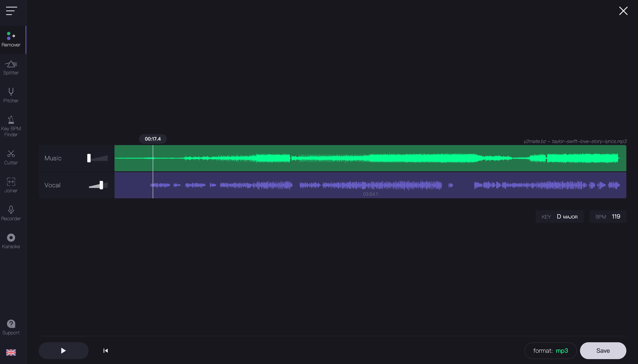Click the BPM 119 display
This screenshot has width=638, height=364.
608,216
